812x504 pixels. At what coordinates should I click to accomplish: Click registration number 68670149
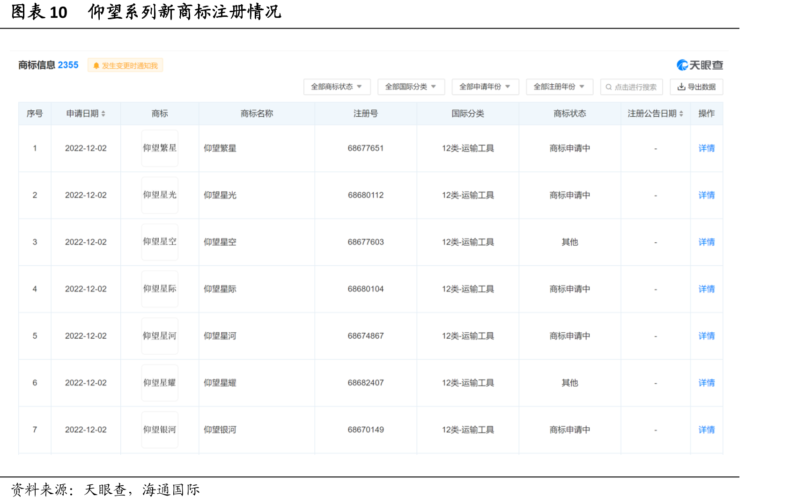tap(366, 430)
